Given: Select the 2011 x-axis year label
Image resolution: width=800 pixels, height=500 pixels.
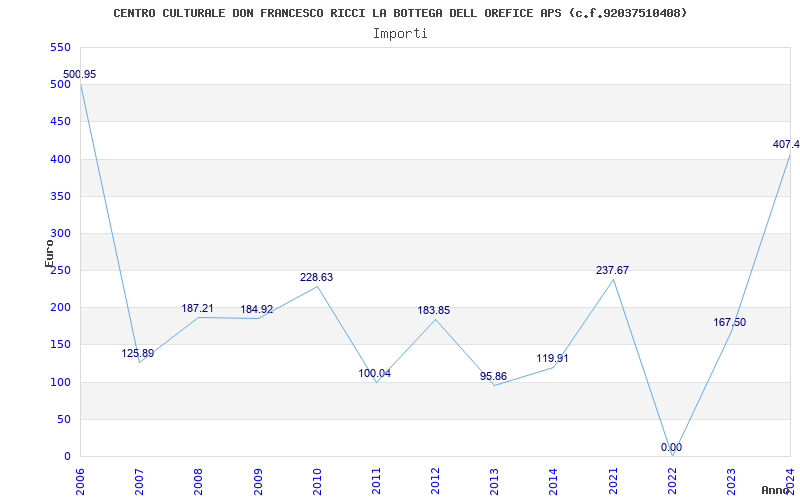Looking at the screenshot, I should click(x=376, y=481).
